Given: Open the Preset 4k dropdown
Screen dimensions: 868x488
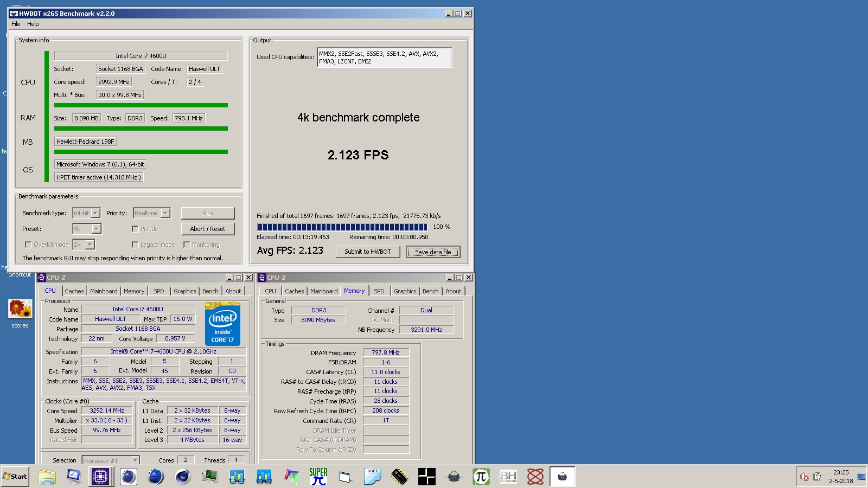Looking at the screenshot, I should tap(87, 229).
